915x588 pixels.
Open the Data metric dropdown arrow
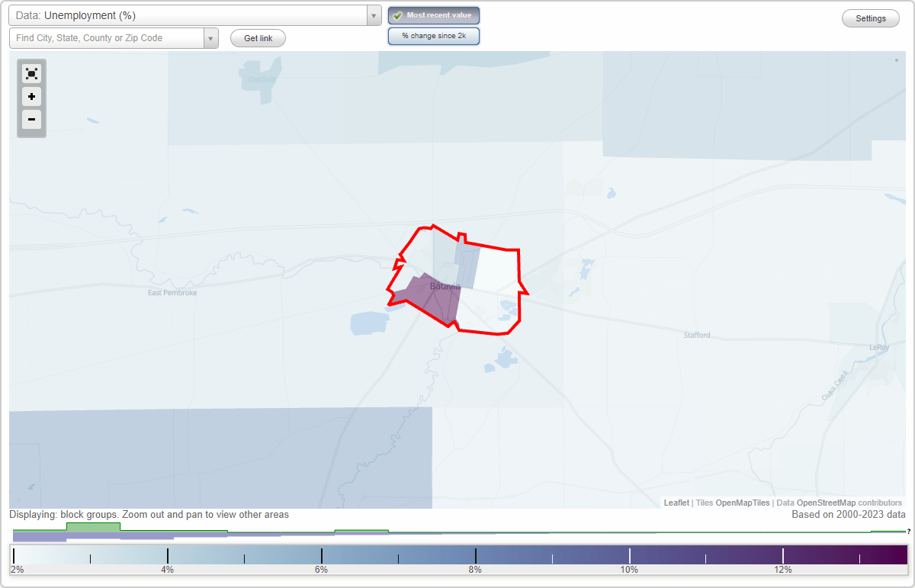373,15
